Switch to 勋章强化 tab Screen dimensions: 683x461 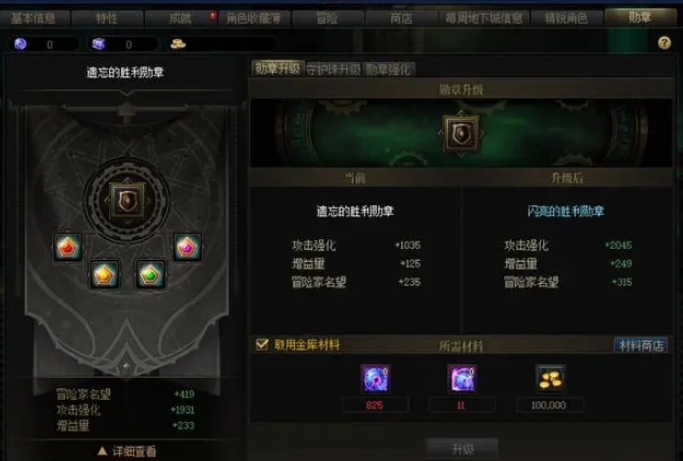pos(388,69)
